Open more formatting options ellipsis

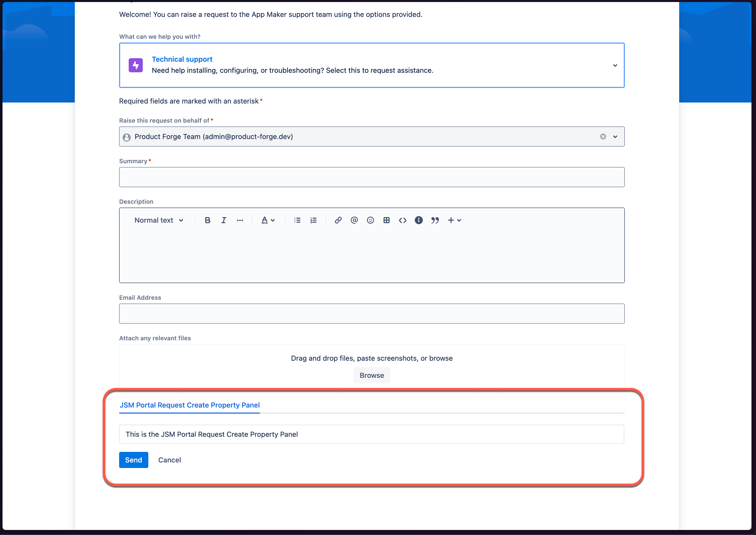coord(240,220)
